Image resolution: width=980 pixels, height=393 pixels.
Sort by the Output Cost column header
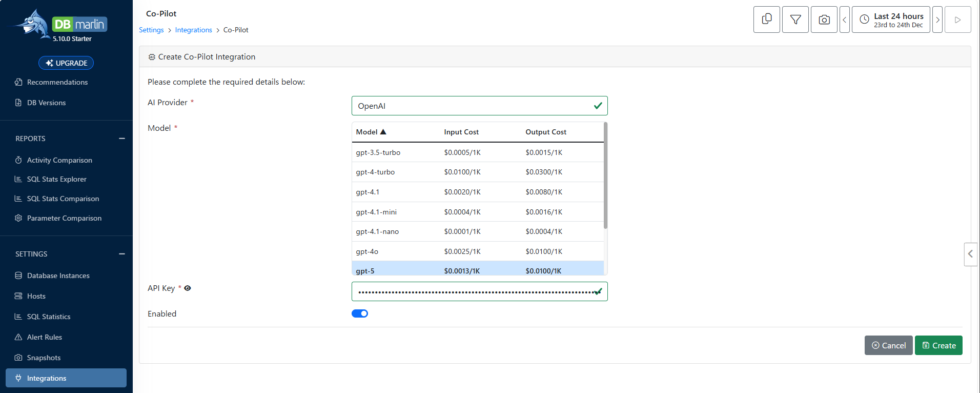click(546, 132)
